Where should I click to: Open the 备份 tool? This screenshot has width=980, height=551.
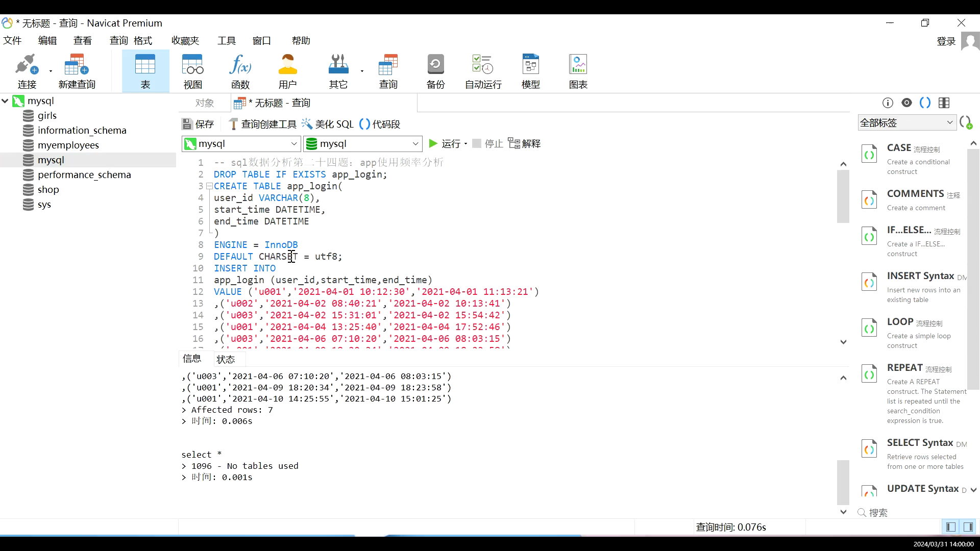tap(435, 70)
